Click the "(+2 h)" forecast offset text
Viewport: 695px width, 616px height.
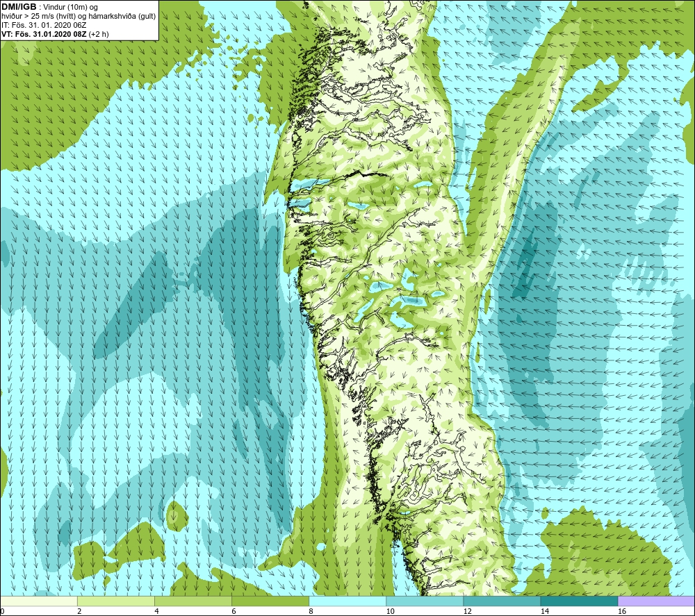[99, 34]
